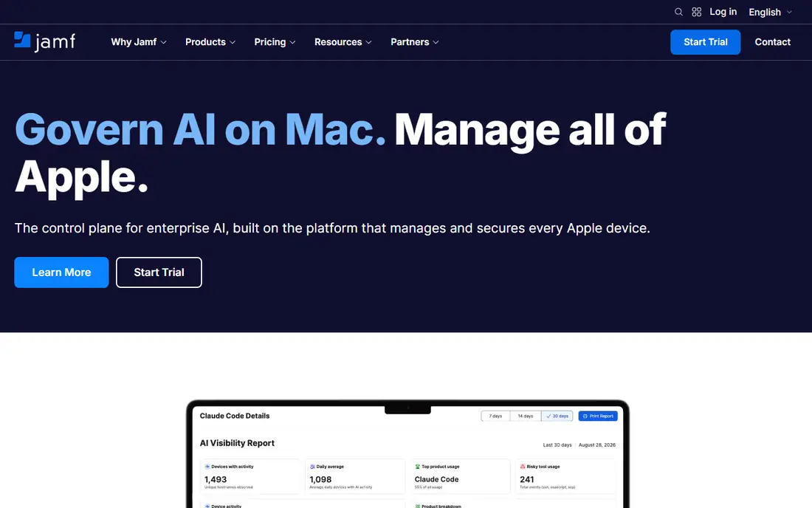Open the English language dropdown

click(x=770, y=12)
